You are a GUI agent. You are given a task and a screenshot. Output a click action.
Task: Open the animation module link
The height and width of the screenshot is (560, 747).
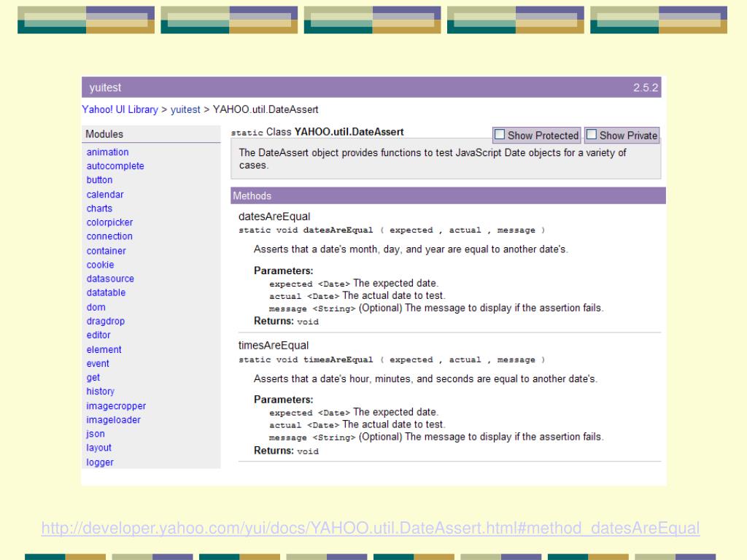[107, 152]
